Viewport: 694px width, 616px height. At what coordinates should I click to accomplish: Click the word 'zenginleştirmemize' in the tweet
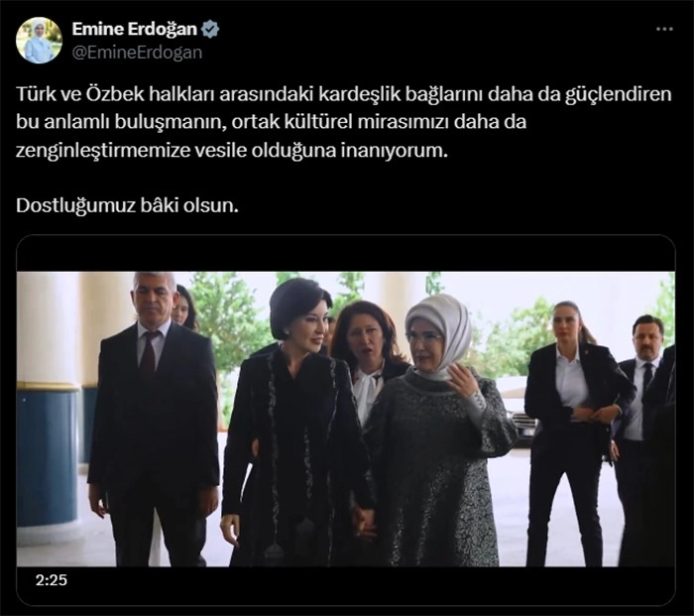(103, 151)
